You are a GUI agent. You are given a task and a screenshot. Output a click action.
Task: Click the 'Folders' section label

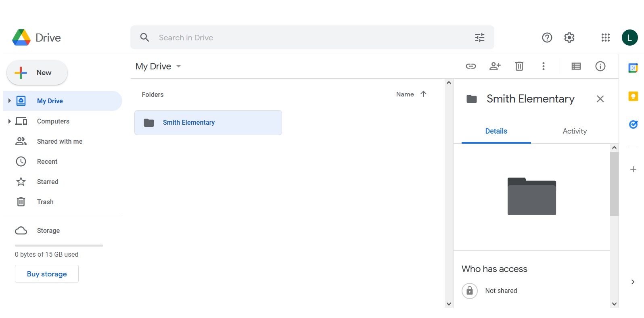click(x=153, y=94)
